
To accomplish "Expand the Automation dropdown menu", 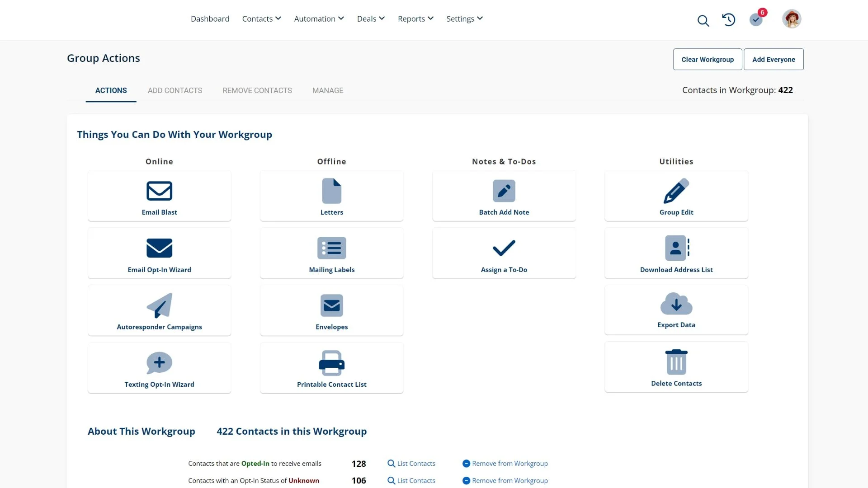I will pos(319,19).
